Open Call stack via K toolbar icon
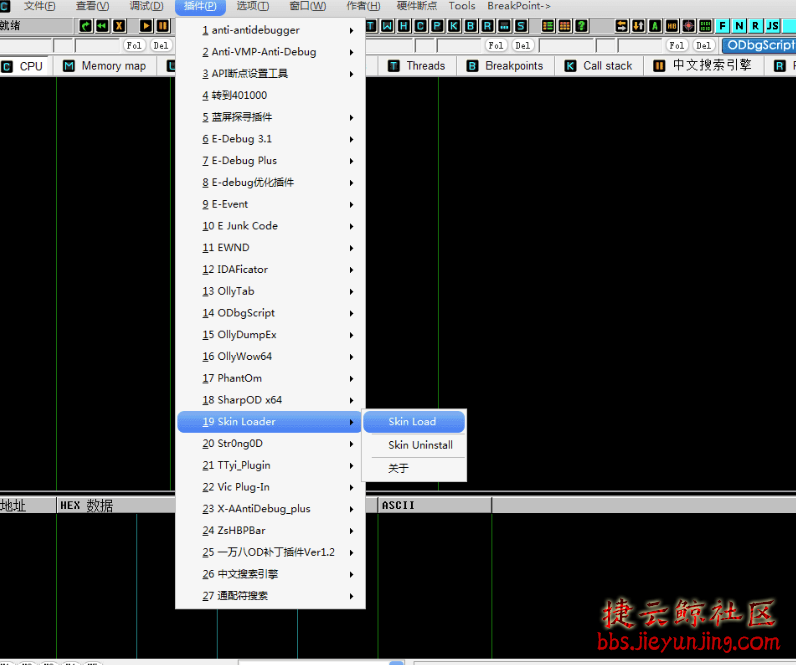796x665 pixels. point(454,26)
